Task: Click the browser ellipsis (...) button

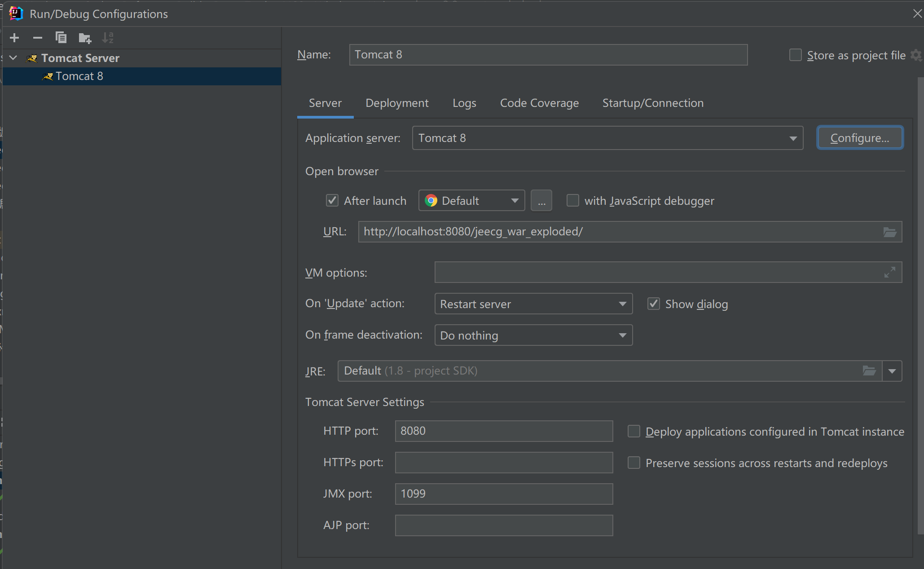Action: [x=541, y=200]
